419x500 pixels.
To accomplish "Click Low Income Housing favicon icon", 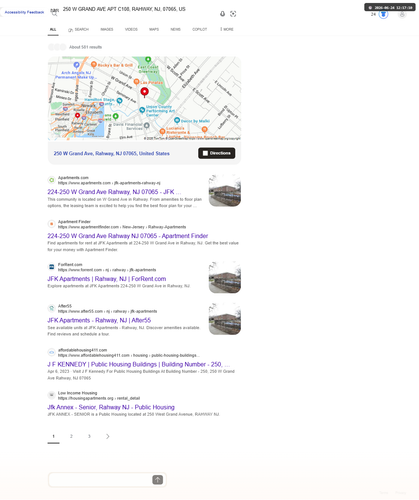I will (51, 395).
